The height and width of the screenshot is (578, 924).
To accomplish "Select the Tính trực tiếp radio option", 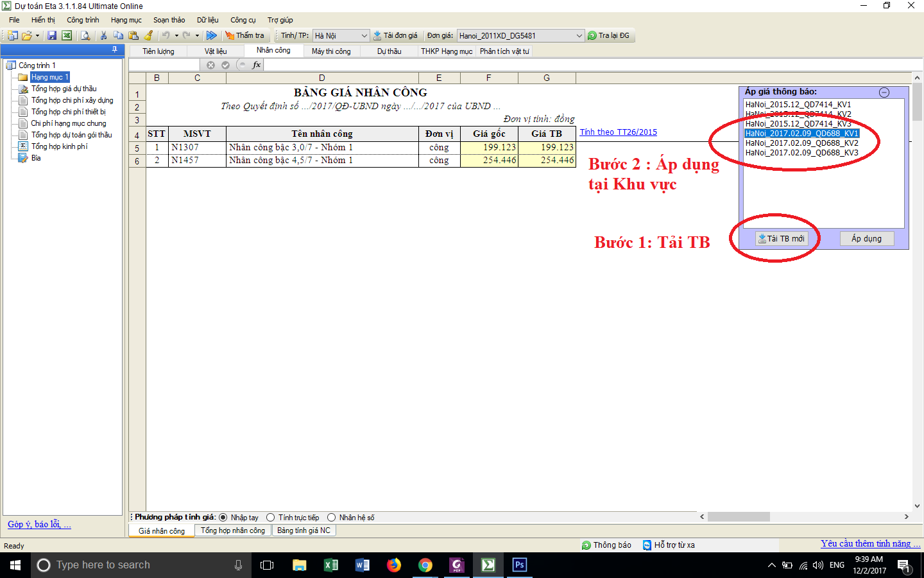I will point(271,518).
